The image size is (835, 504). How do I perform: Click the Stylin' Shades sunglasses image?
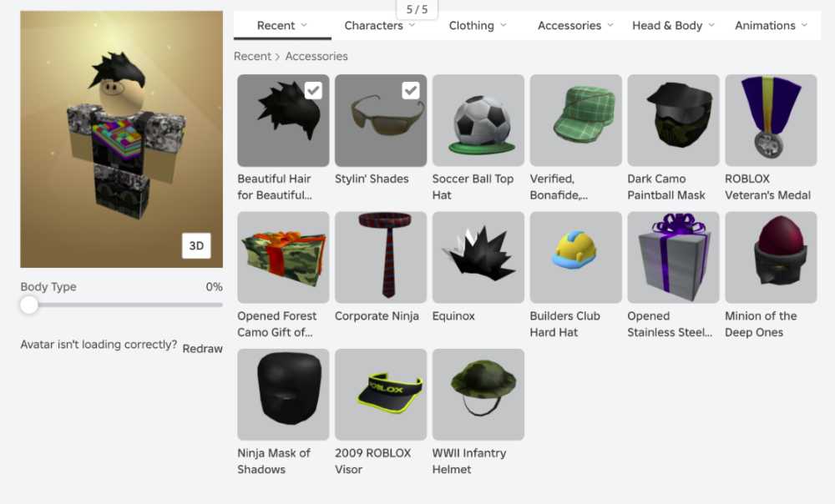coord(381,120)
